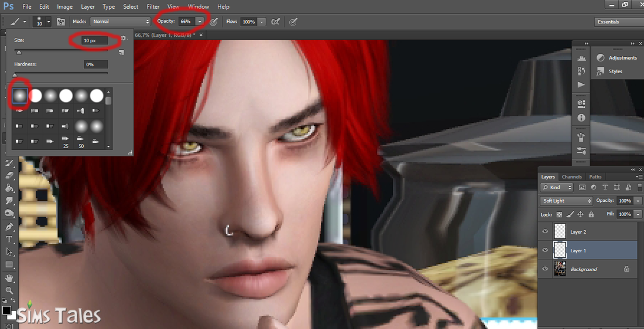This screenshot has height=329, width=644.
Task: Select the Paint Bucket tool
Action: (x=10, y=188)
